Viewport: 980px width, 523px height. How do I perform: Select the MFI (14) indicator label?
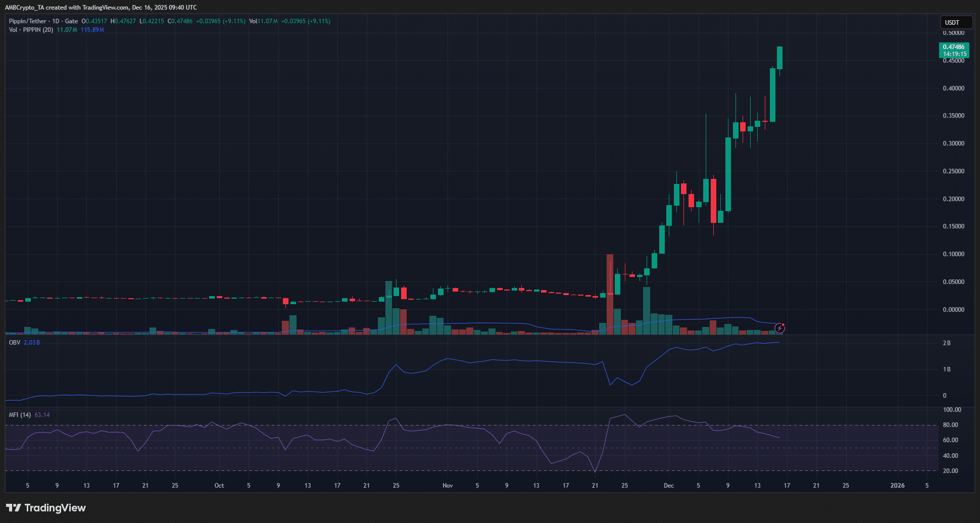point(20,415)
